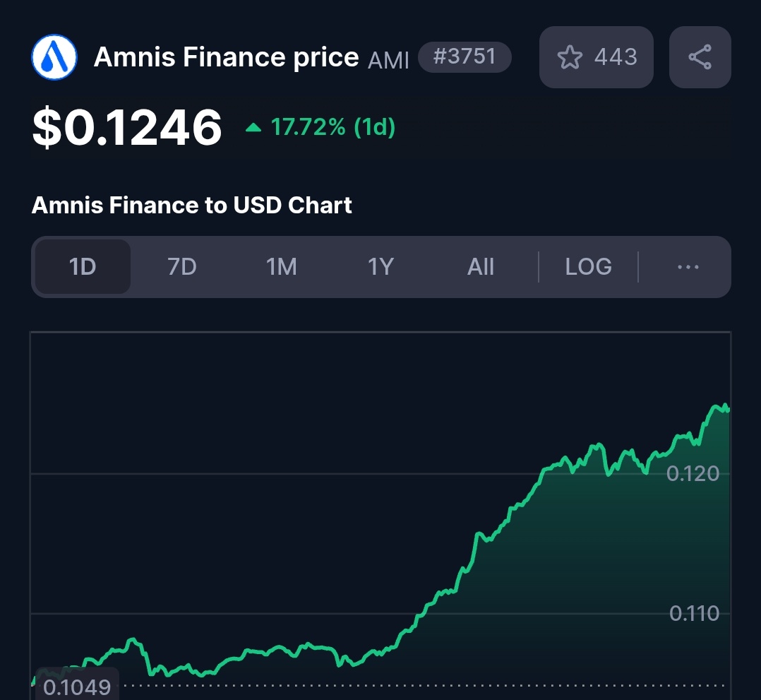Click the green price-up triangle indicator
This screenshot has height=700, width=761.
(253, 128)
